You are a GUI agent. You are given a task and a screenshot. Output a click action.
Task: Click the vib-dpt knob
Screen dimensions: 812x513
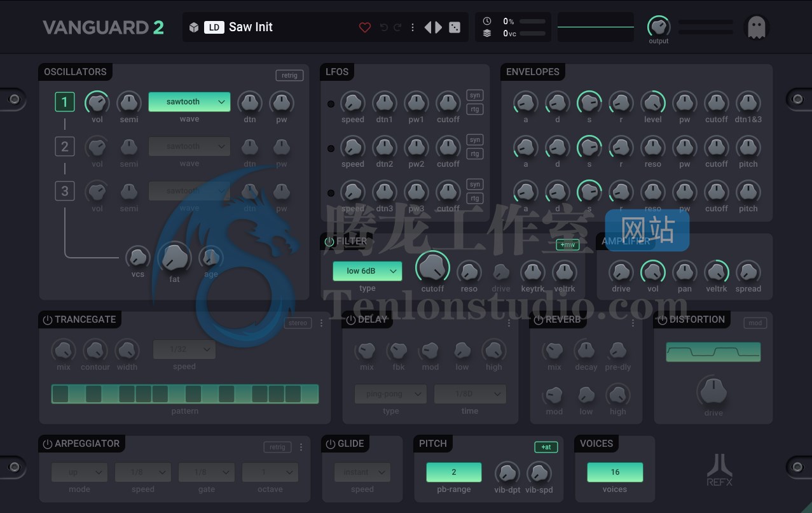(507, 473)
